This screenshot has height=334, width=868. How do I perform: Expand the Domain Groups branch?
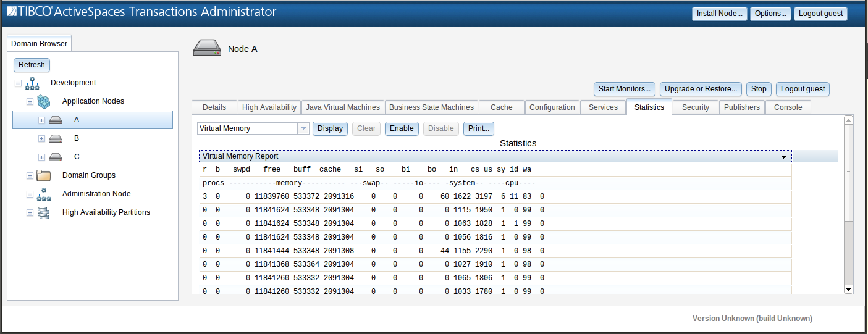[x=30, y=175]
